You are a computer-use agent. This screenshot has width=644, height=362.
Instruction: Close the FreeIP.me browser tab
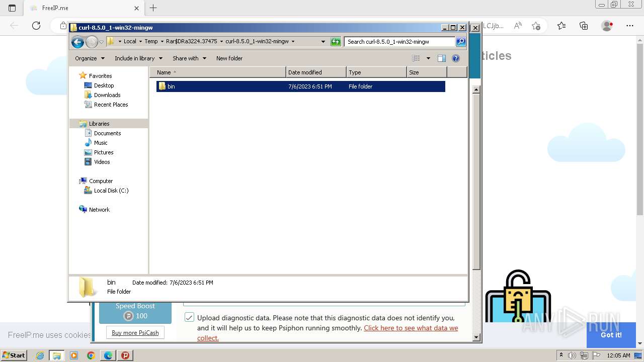click(x=137, y=8)
